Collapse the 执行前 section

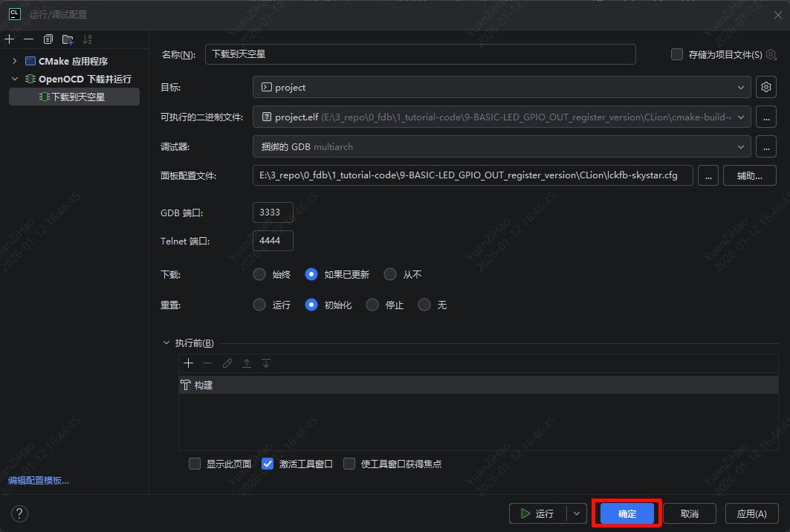click(166, 343)
